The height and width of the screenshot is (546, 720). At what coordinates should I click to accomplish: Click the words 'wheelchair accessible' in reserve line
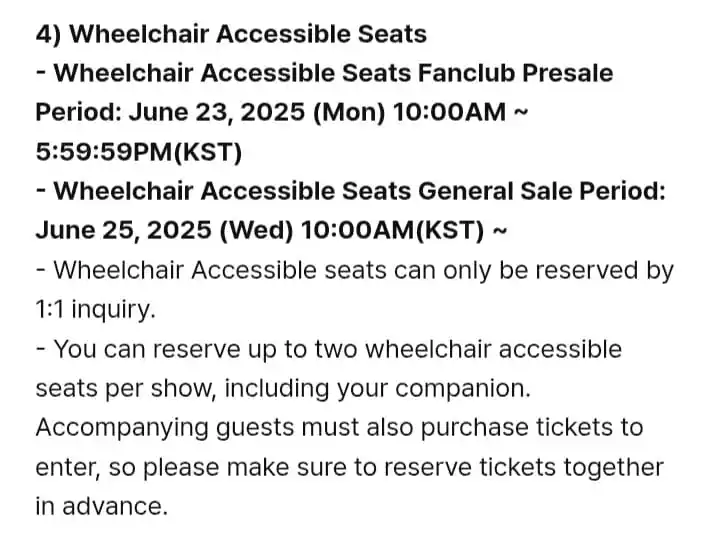coord(494,349)
